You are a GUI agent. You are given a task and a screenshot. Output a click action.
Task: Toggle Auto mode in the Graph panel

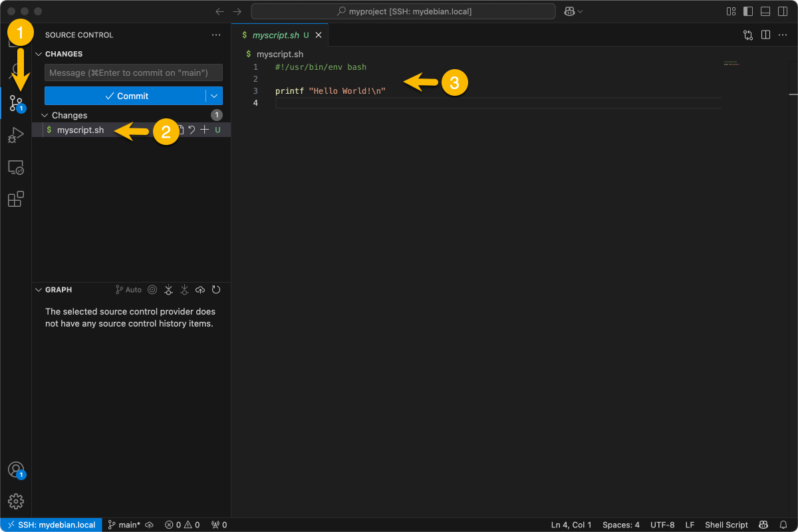(128, 289)
